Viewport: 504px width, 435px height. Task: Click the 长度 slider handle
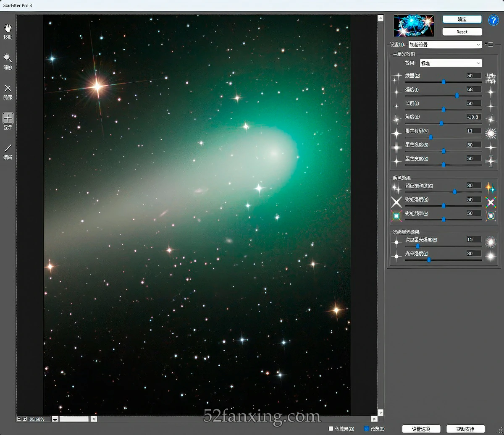(444, 109)
